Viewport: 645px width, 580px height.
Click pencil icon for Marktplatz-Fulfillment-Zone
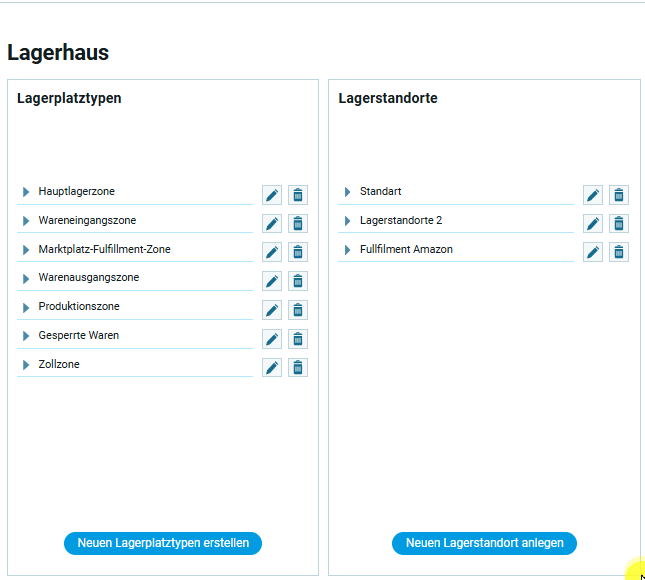click(271, 252)
